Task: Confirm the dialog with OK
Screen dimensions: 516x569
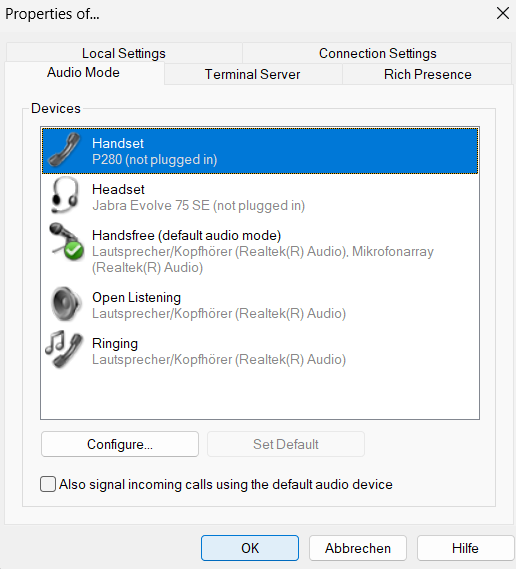Action: (250, 548)
